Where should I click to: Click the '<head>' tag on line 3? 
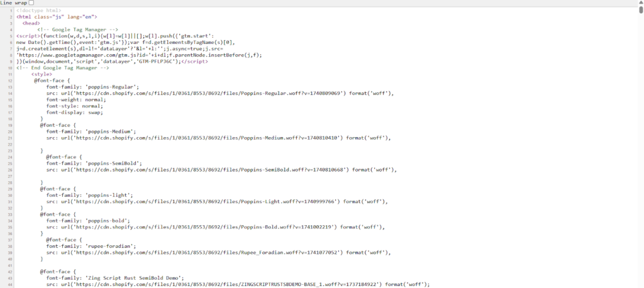(31, 23)
